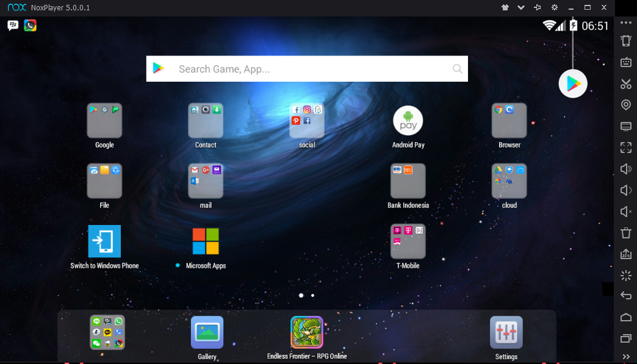Viewport: 637px width, 364px height.
Task: Click the floating Play Store round button
Action: (x=573, y=84)
